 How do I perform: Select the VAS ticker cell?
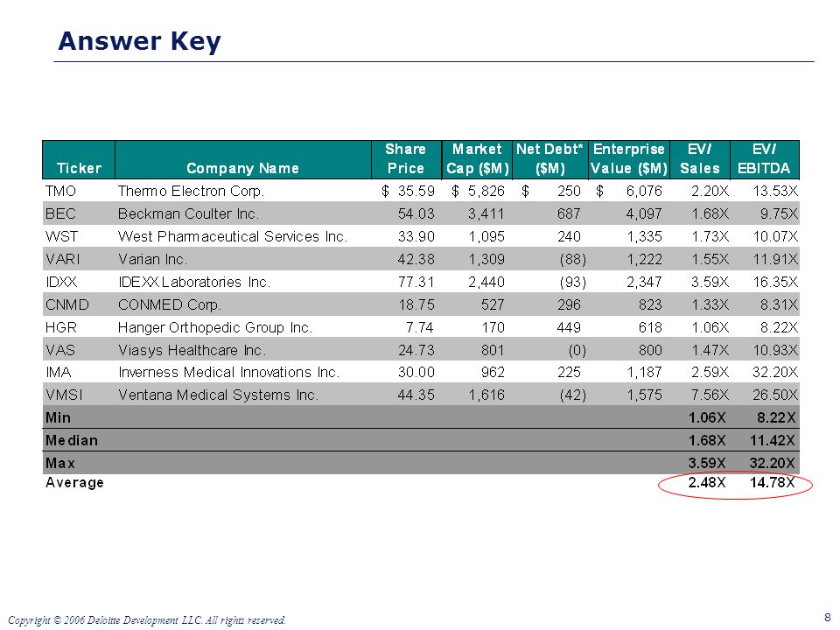click(x=60, y=350)
